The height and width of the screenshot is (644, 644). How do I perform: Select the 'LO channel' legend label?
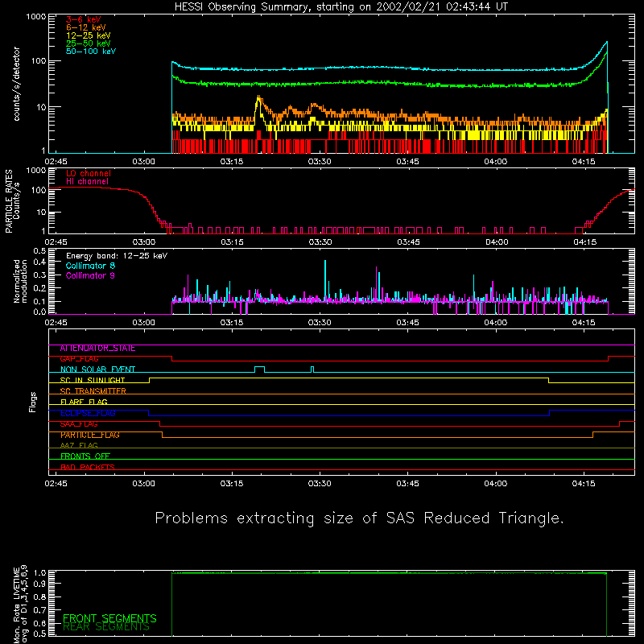click(89, 173)
